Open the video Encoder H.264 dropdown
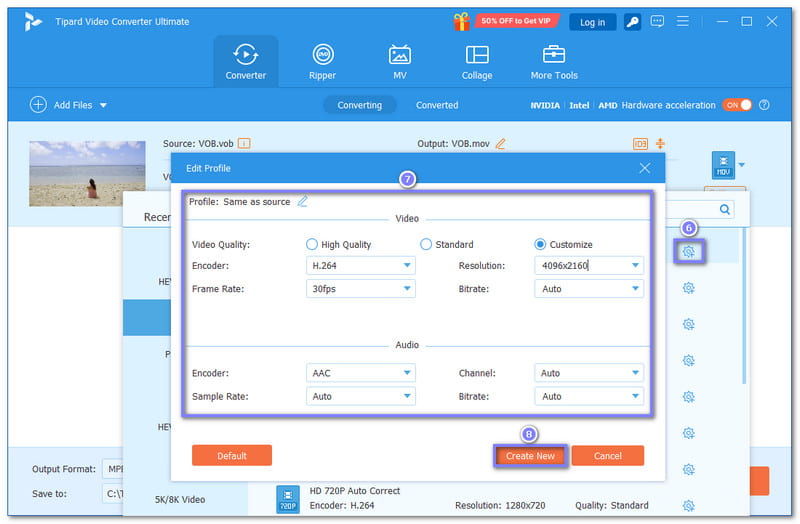The image size is (800, 524). (x=361, y=265)
